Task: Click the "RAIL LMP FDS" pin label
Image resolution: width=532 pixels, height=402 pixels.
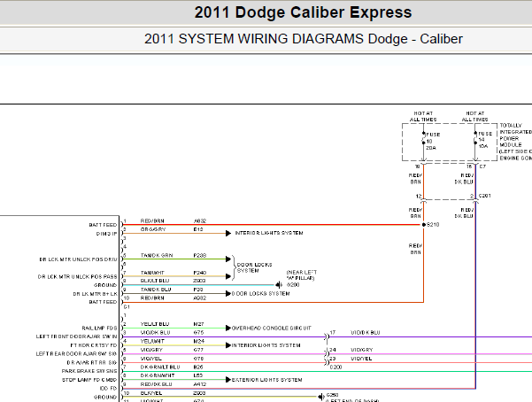Action: (x=99, y=328)
